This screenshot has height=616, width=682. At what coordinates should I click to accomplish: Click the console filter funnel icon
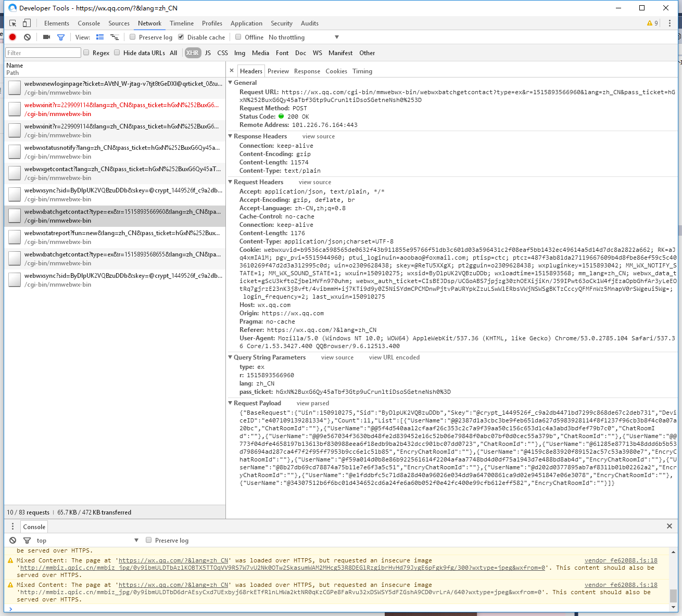coord(27,541)
